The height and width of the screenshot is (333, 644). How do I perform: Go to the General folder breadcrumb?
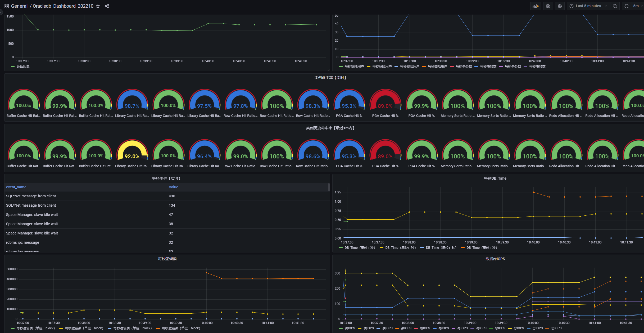point(19,6)
